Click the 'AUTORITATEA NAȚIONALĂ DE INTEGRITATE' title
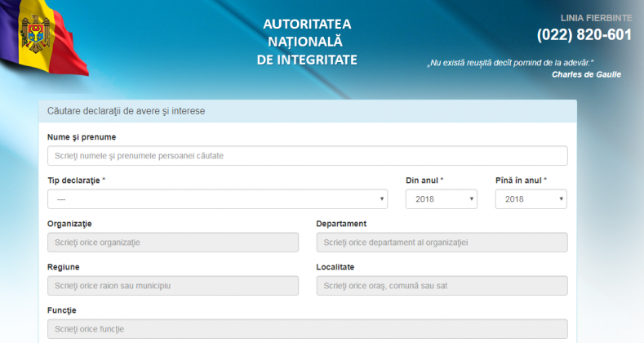Image resolution: width=644 pixels, height=343 pixels. (x=307, y=42)
